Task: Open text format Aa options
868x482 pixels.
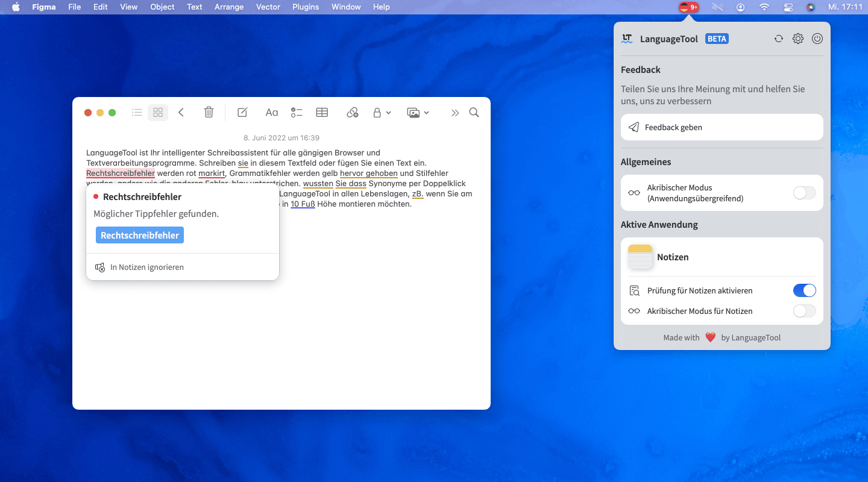Action: point(272,112)
